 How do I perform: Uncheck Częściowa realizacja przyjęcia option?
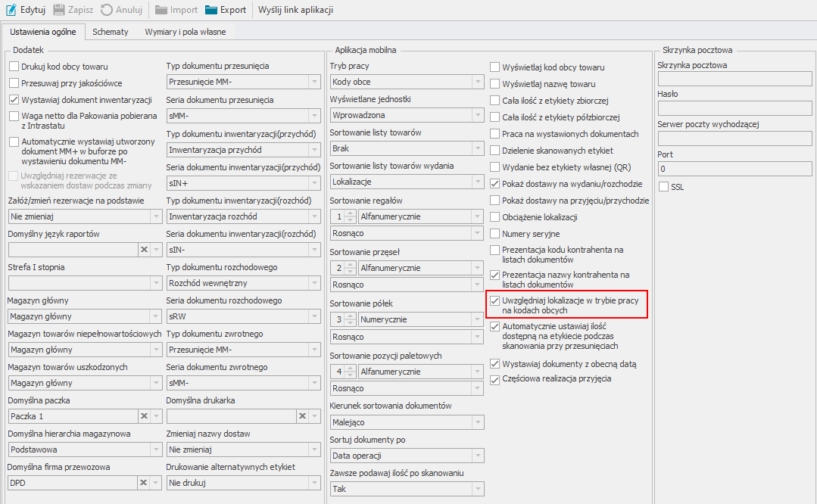(495, 379)
